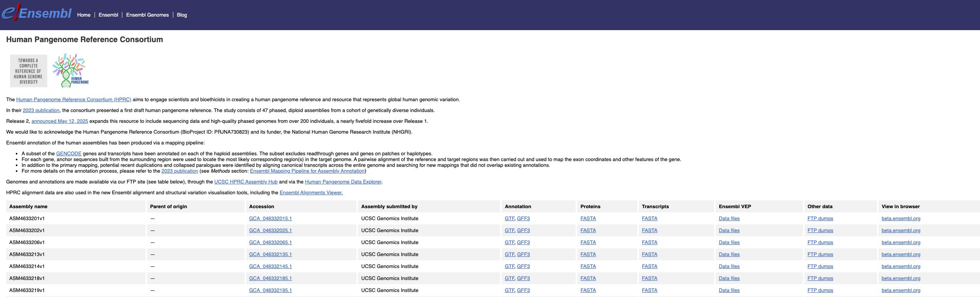Open FTP dumps for ASM4633202v1

pyautogui.click(x=820, y=231)
